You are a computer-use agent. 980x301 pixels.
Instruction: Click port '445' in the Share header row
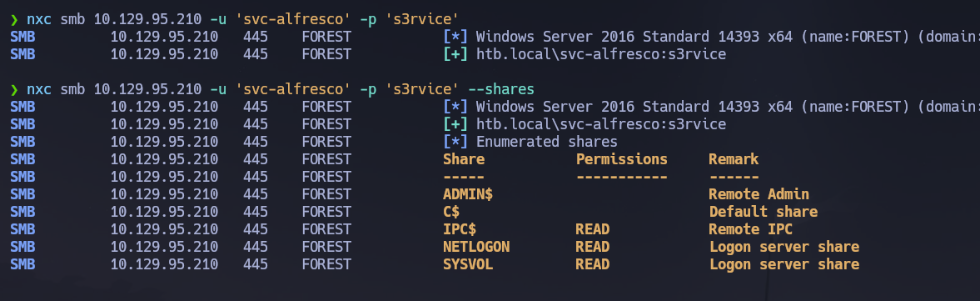click(256, 159)
